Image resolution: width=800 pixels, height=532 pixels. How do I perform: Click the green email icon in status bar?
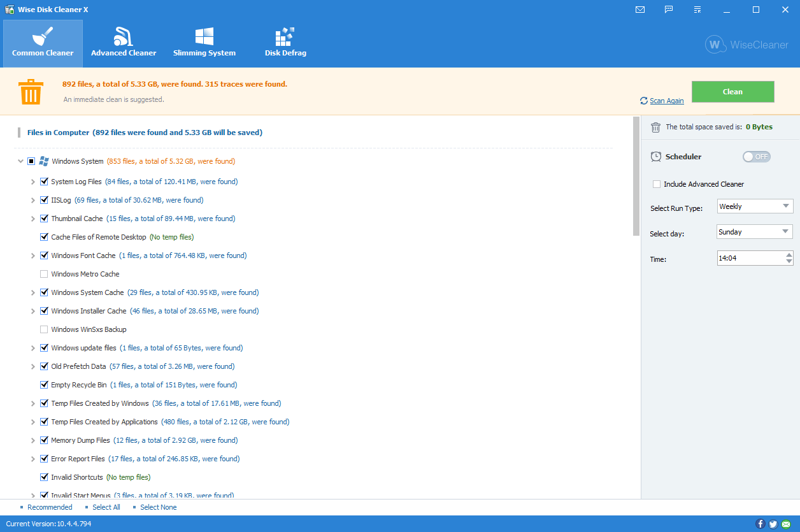(x=786, y=524)
